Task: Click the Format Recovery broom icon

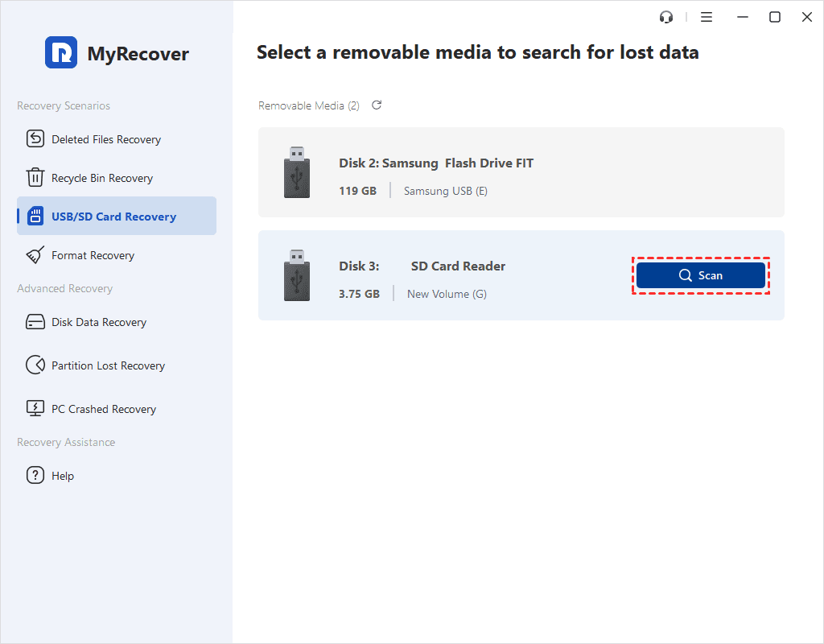Action: click(x=35, y=255)
